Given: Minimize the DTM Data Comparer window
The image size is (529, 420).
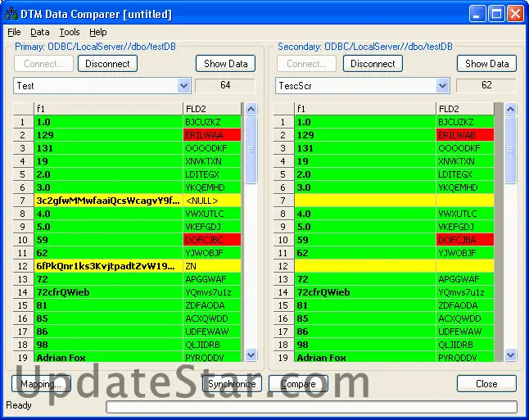Looking at the screenshot, I should pyautogui.click(x=477, y=14).
